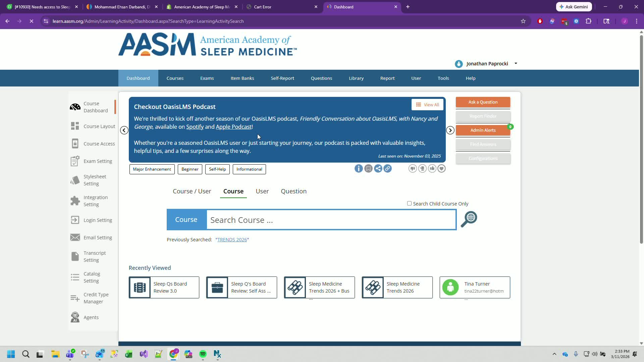Open Integration Setting in the sidebar
This screenshot has width=644, height=362.
(95, 201)
